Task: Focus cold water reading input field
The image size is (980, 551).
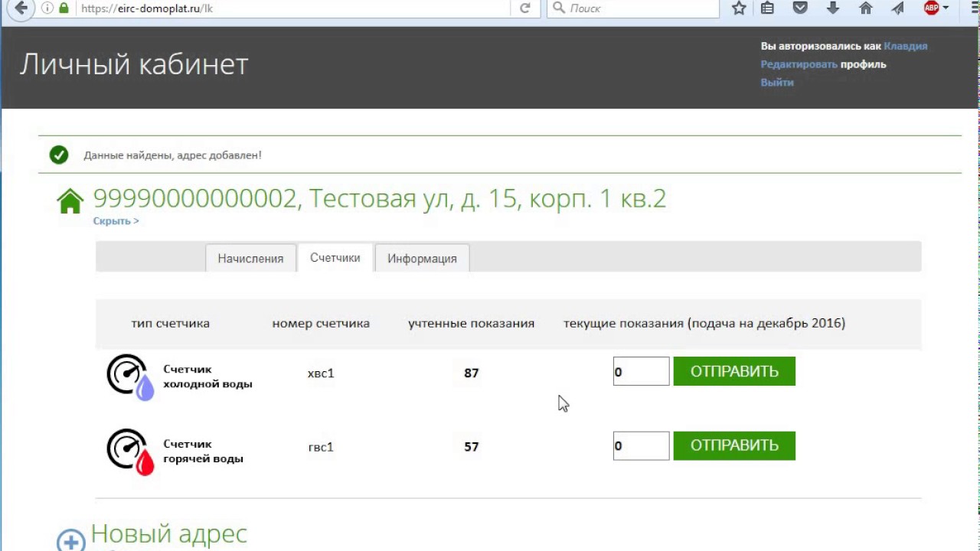Action: click(x=641, y=371)
